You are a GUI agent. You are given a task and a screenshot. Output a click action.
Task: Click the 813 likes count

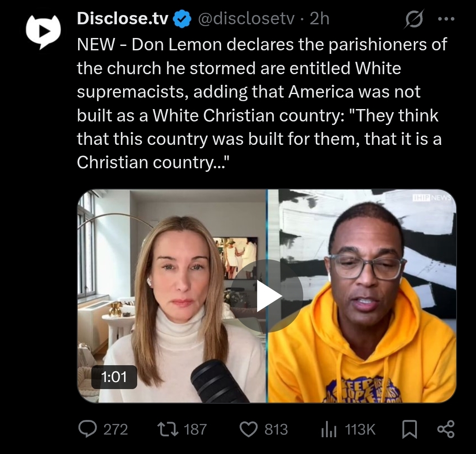click(x=276, y=429)
